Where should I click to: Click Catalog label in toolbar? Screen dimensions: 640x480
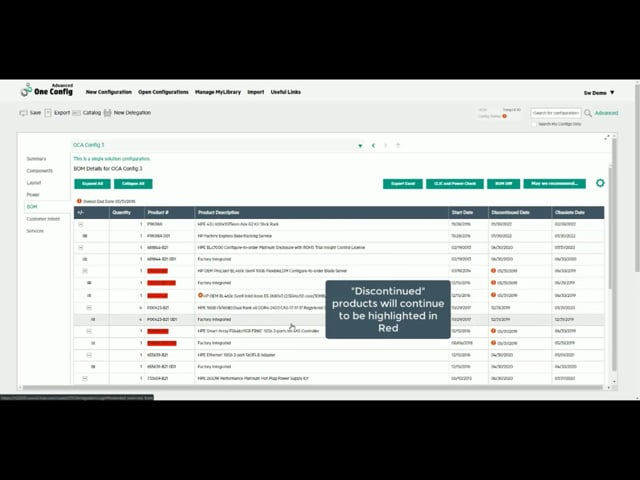coord(92,113)
